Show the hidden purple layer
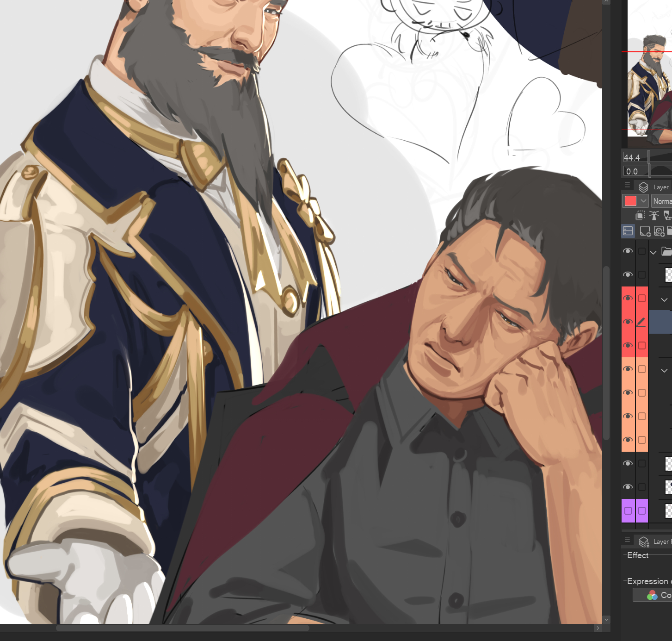The height and width of the screenshot is (641, 672). pyautogui.click(x=628, y=510)
